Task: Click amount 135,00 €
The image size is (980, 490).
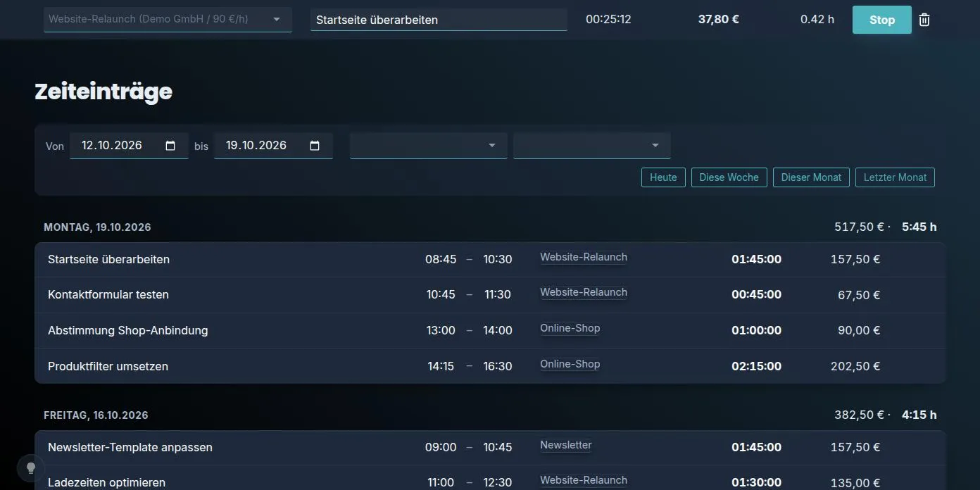Action: 855,483
